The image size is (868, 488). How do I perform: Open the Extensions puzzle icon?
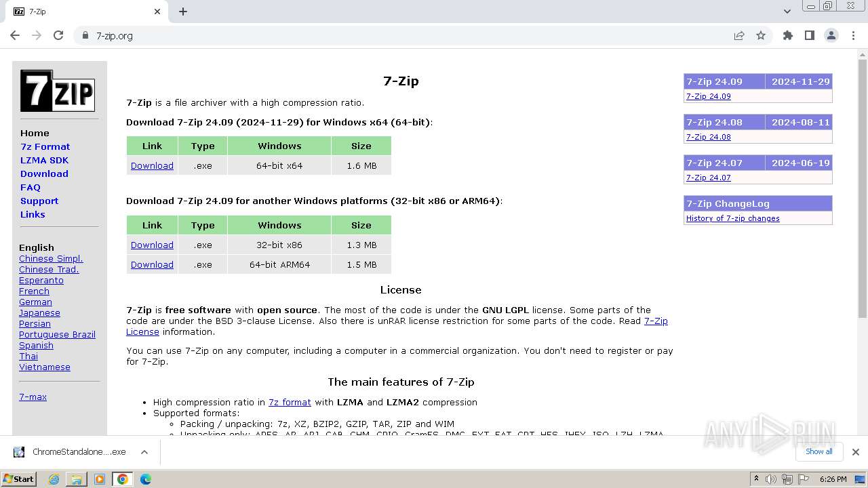click(788, 36)
